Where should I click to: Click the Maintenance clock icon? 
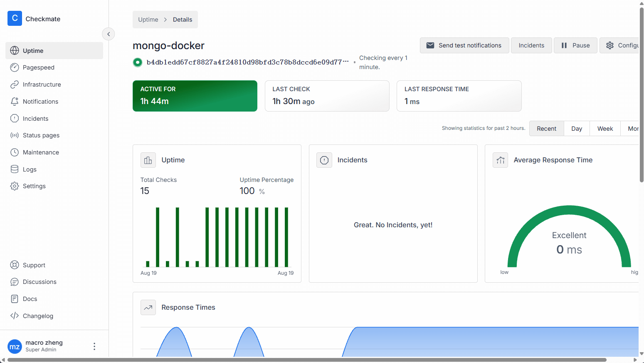15,152
